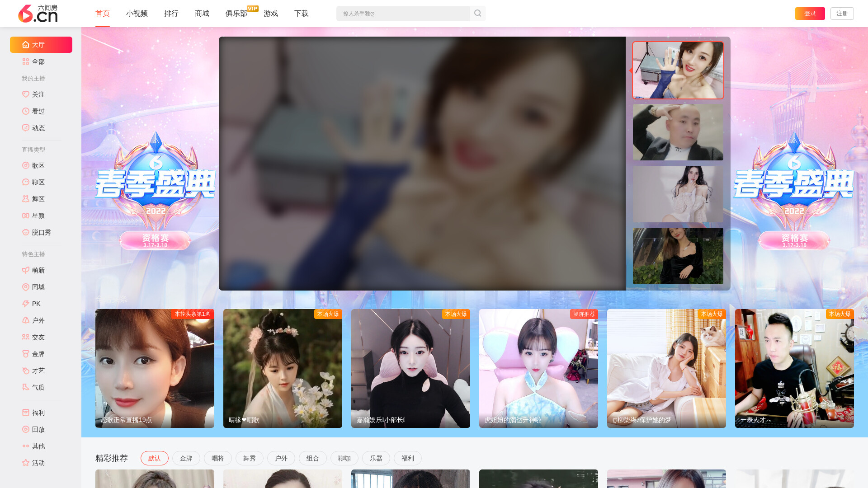Click the 聊区 chat bubble icon

point(26,182)
